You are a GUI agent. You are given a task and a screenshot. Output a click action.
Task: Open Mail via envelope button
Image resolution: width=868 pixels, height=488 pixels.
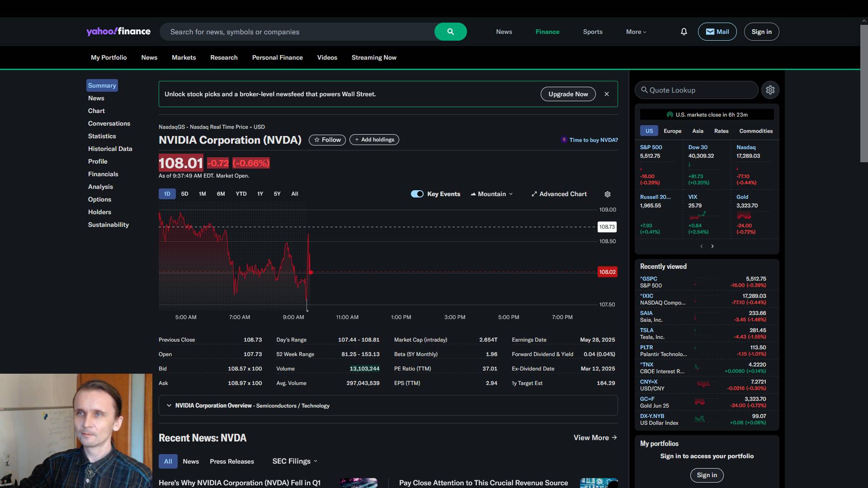pos(717,32)
